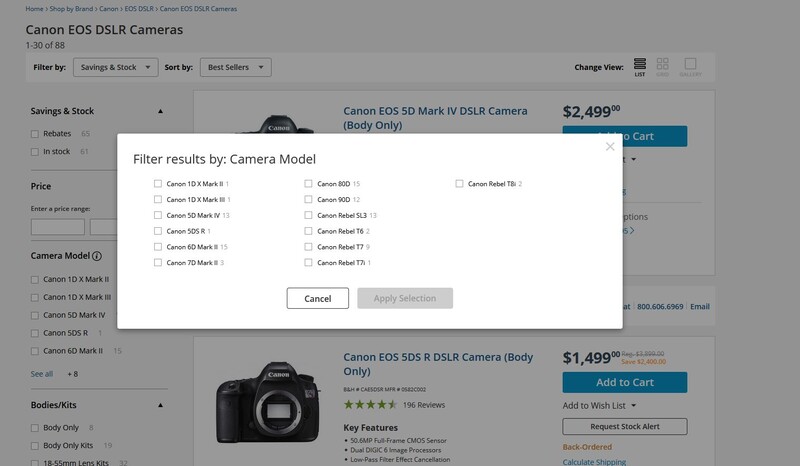The width and height of the screenshot is (800, 466).
Task: Open 196 Reviews link
Action: point(424,405)
